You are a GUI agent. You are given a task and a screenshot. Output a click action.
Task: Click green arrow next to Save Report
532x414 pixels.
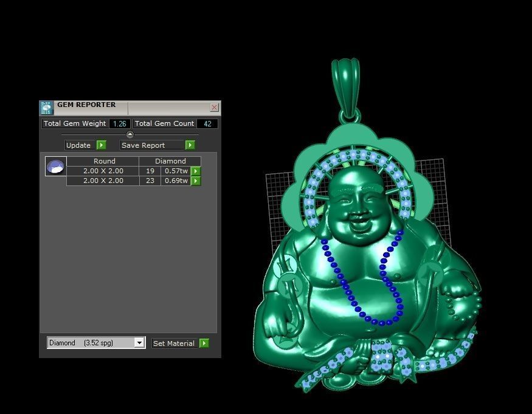coord(190,145)
